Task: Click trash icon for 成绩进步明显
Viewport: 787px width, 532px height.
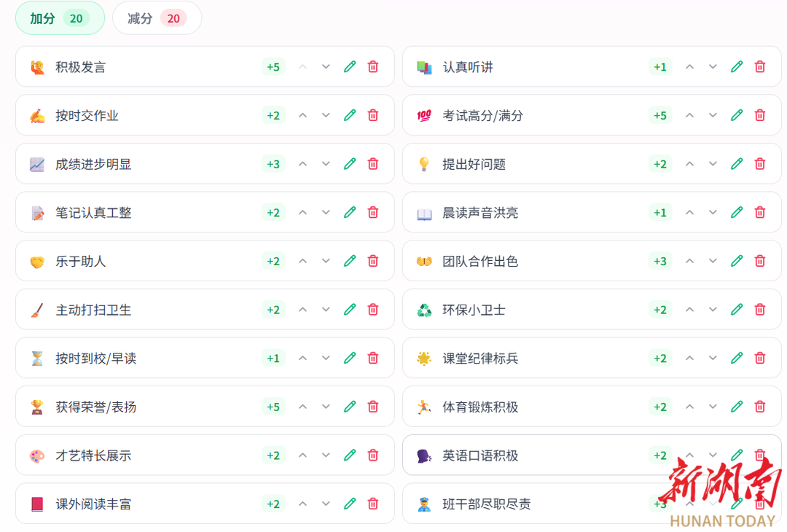Action: (x=372, y=164)
